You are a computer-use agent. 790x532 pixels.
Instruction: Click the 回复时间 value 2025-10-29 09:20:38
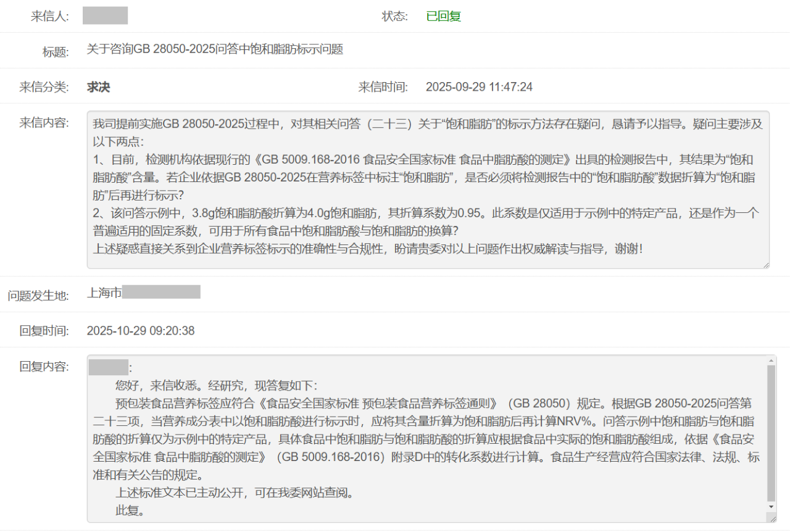pos(141,331)
